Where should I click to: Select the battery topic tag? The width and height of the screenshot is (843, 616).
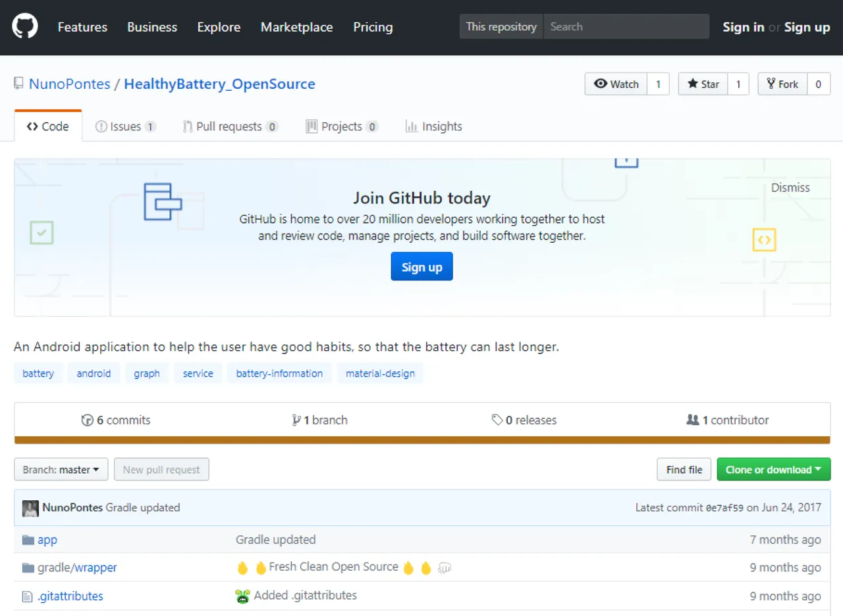point(38,373)
